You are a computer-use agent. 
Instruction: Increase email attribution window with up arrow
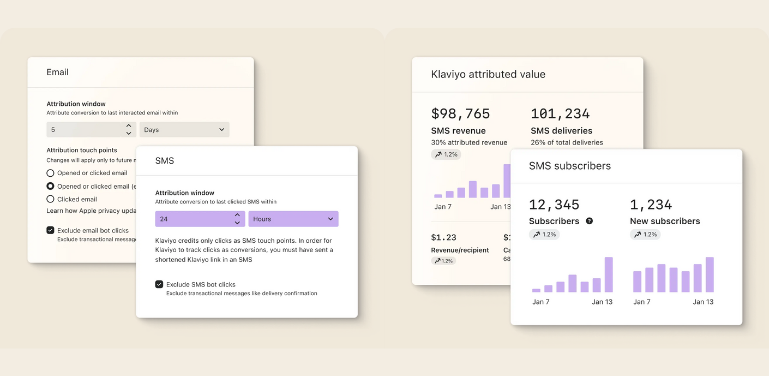[x=128, y=126]
